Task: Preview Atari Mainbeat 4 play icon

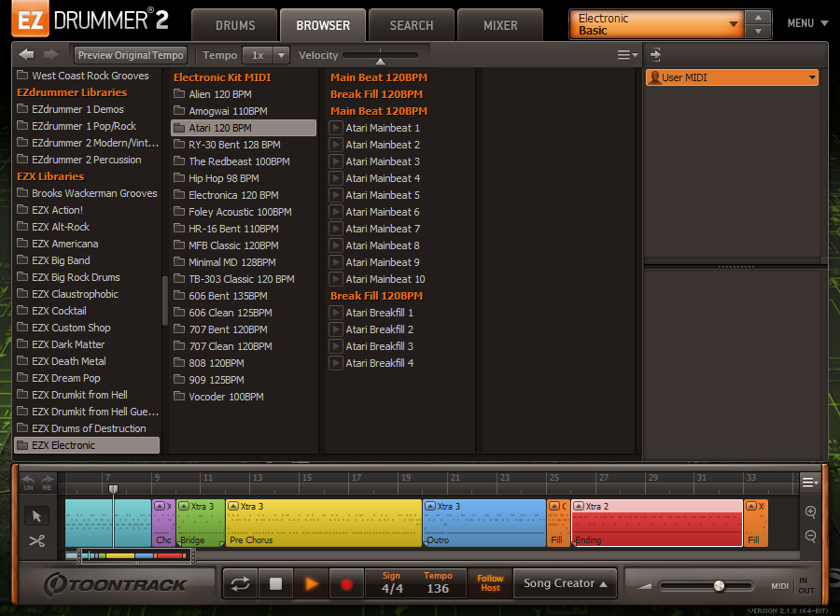Action: click(x=335, y=178)
